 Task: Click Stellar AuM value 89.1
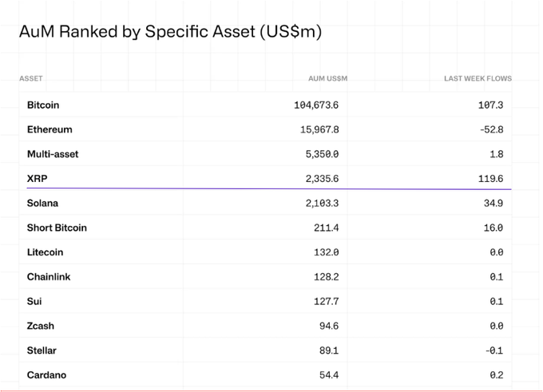tap(329, 350)
